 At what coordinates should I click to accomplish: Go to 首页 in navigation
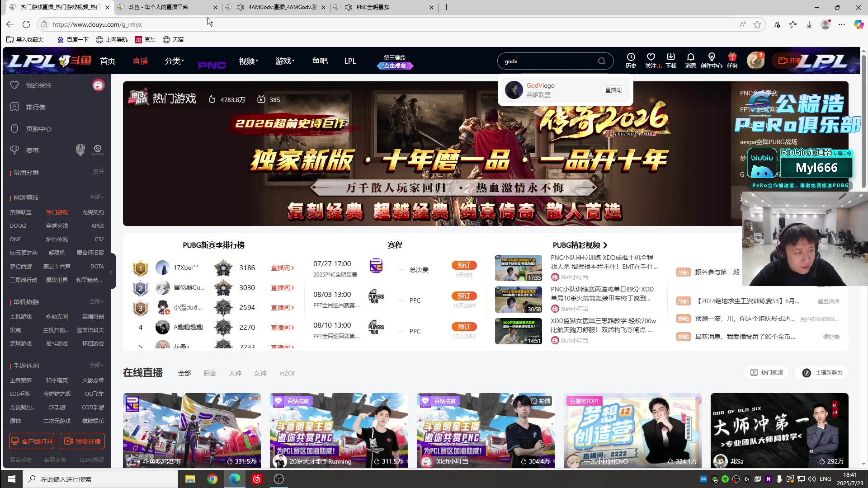(x=108, y=61)
